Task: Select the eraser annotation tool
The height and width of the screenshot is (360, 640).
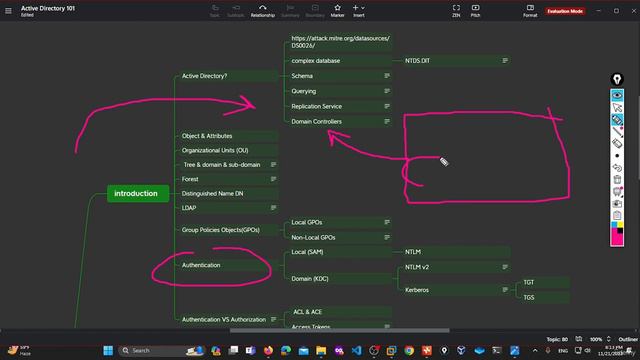Action: [617, 143]
